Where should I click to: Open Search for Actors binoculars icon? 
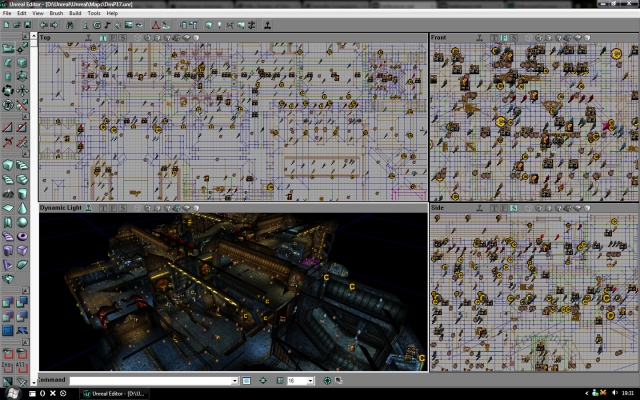pyautogui.click(x=70, y=25)
